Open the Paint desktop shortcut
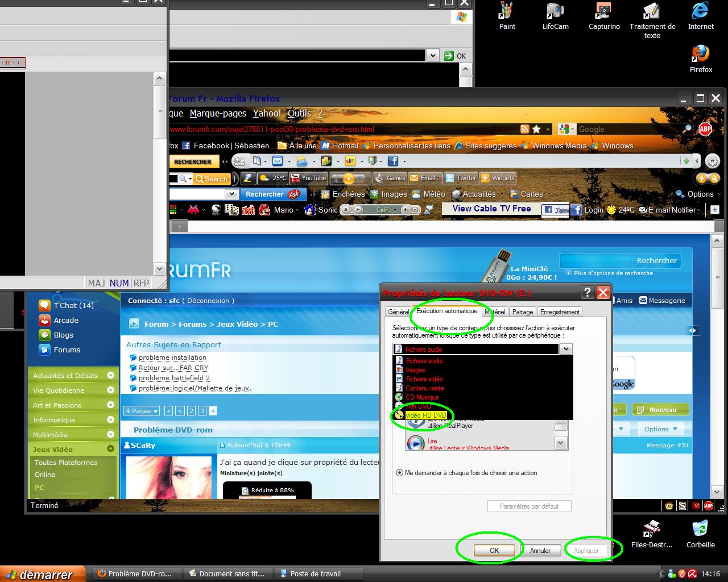 pyautogui.click(x=506, y=15)
